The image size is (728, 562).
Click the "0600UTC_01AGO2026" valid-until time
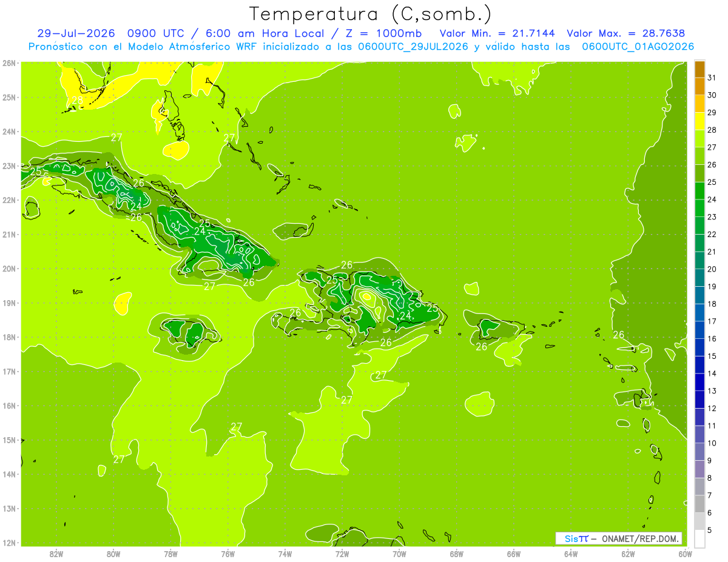(x=638, y=47)
